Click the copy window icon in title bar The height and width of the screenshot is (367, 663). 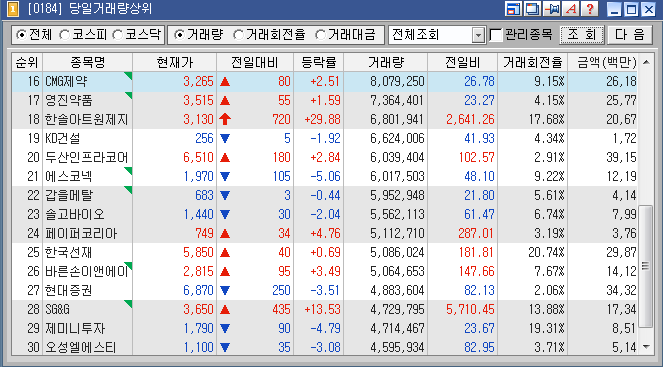point(532,9)
